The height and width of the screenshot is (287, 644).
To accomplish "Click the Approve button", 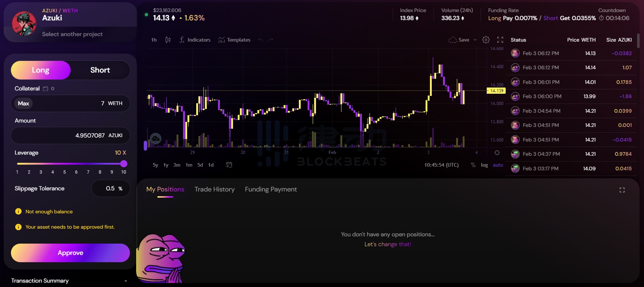I will tap(70, 253).
